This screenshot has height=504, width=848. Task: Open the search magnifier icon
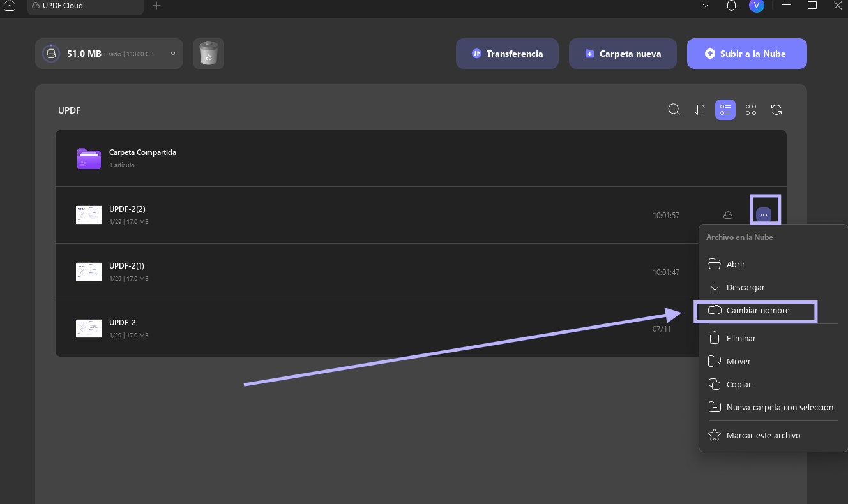[x=674, y=110]
